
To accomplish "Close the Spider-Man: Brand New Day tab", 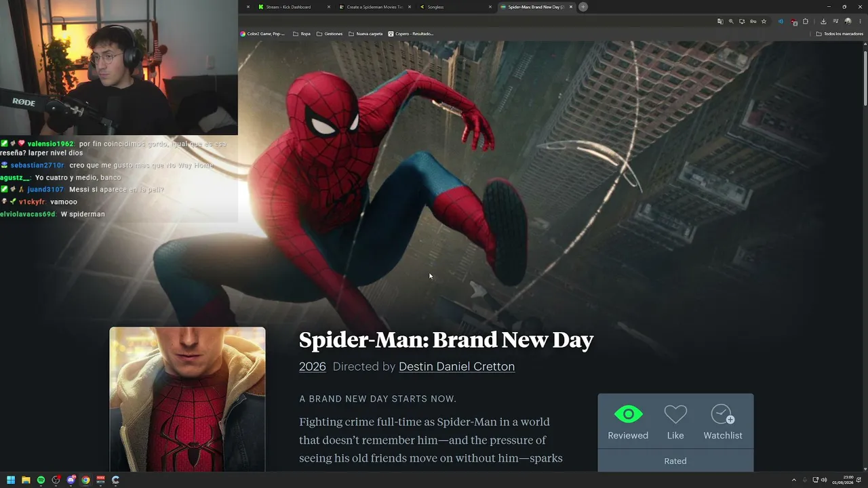I will click(x=571, y=7).
